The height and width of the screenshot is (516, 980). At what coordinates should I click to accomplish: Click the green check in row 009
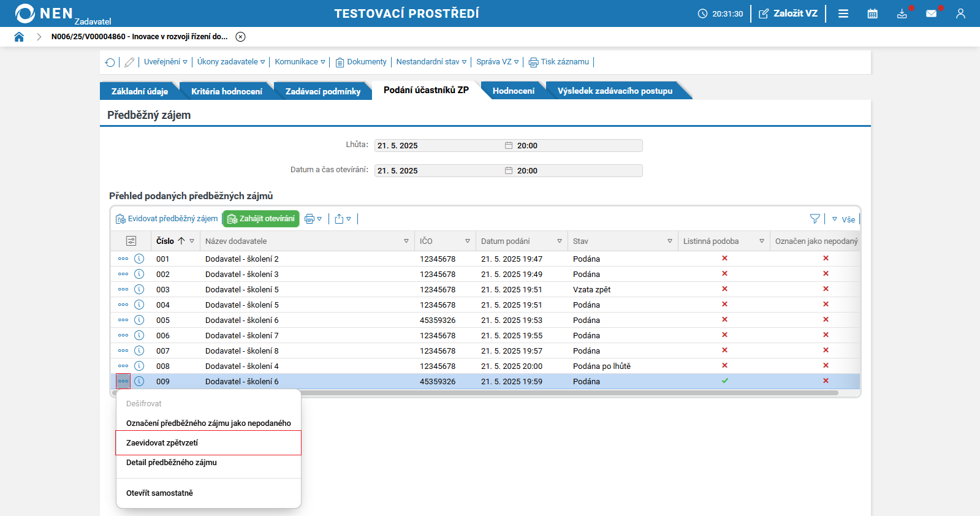tap(724, 381)
